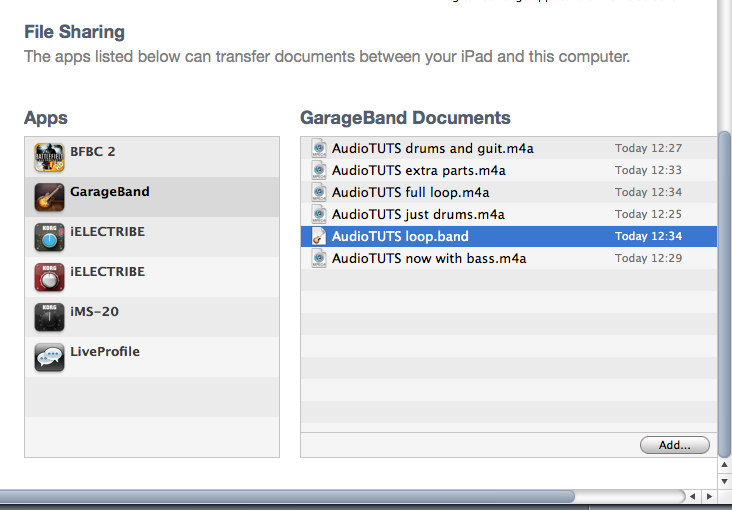Click the horizontal scrollbar right arrow
The height and width of the screenshot is (510, 732).
pyautogui.click(x=709, y=496)
